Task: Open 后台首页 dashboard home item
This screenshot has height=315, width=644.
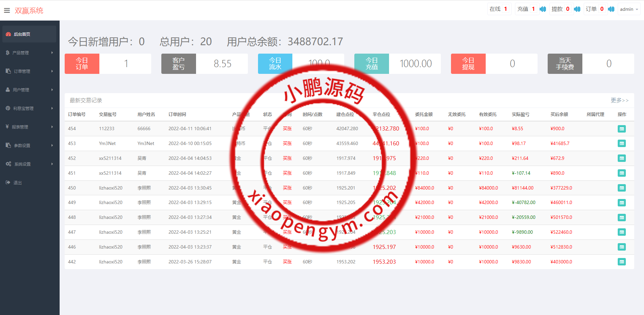Action: (29, 34)
